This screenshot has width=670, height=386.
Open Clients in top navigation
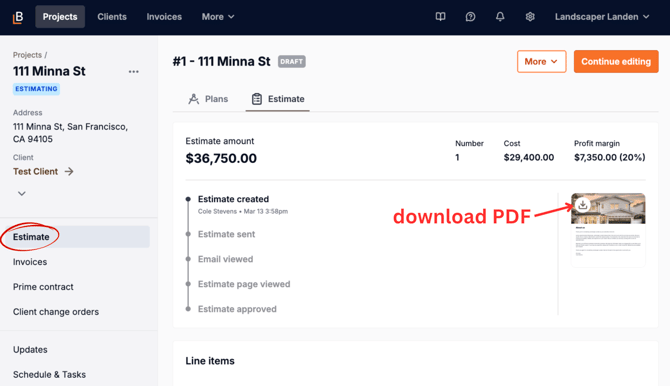tap(112, 17)
